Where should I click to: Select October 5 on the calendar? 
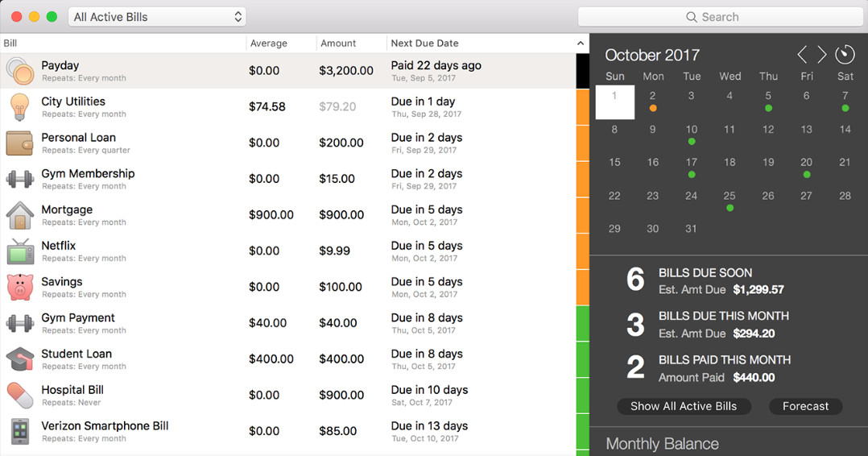click(x=768, y=101)
